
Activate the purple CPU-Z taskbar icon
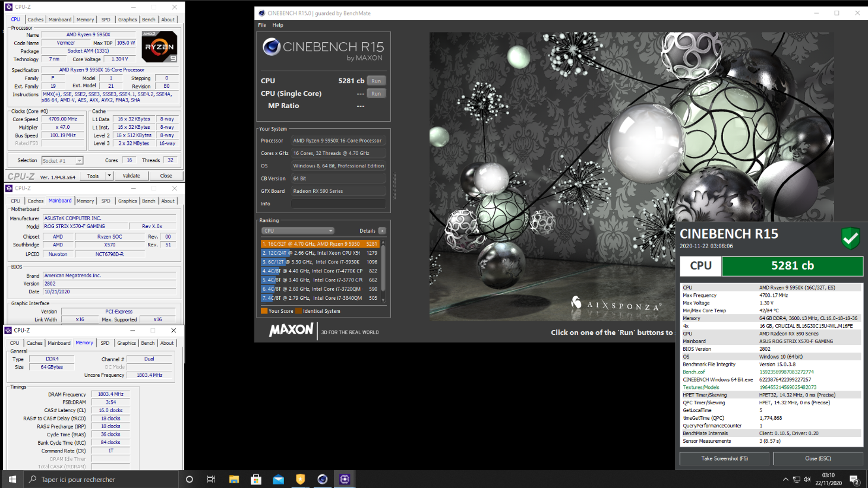tap(345, 479)
